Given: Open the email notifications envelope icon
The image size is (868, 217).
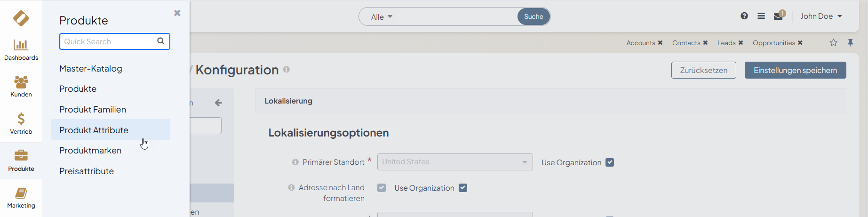Looking at the screenshot, I should pos(778,16).
